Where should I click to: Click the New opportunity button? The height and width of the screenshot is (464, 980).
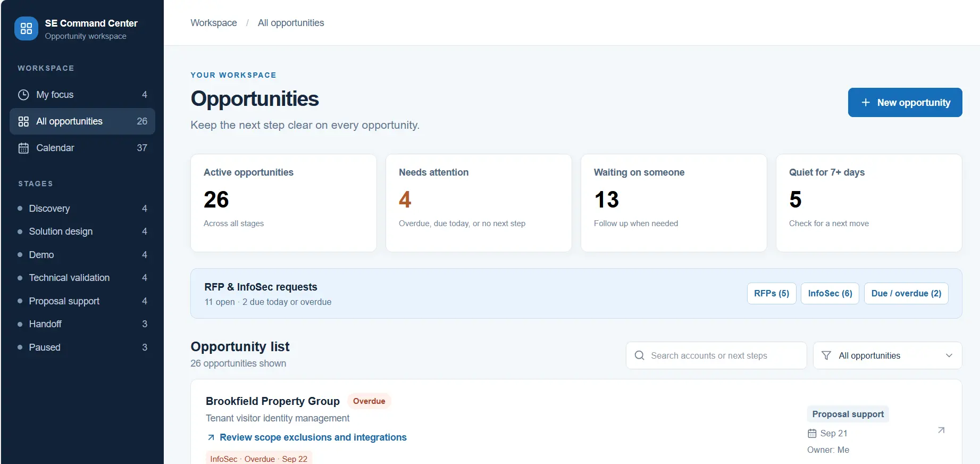(905, 102)
